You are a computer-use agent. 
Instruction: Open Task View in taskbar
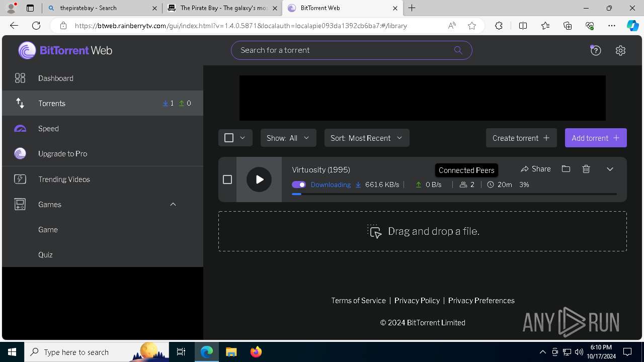181,352
